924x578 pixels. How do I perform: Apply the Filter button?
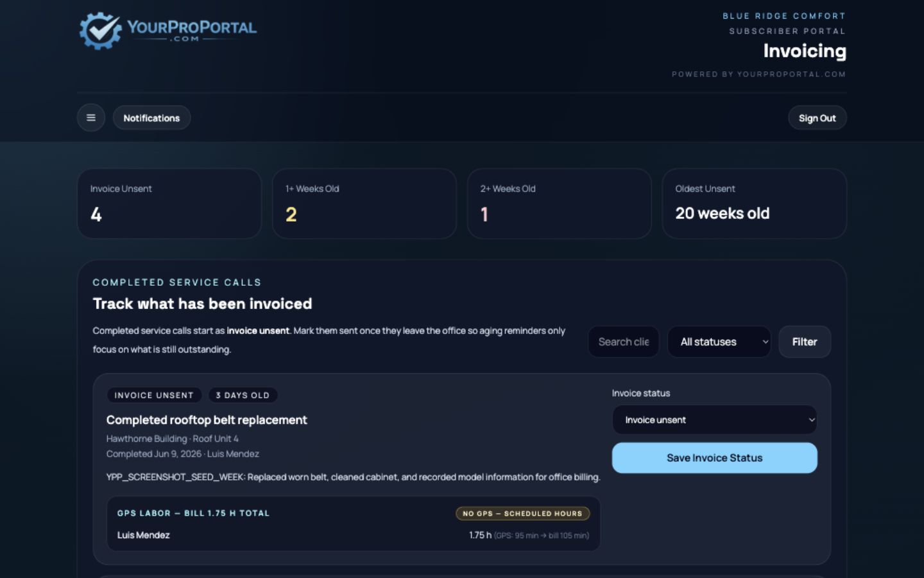pyautogui.click(x=805, y=342)
